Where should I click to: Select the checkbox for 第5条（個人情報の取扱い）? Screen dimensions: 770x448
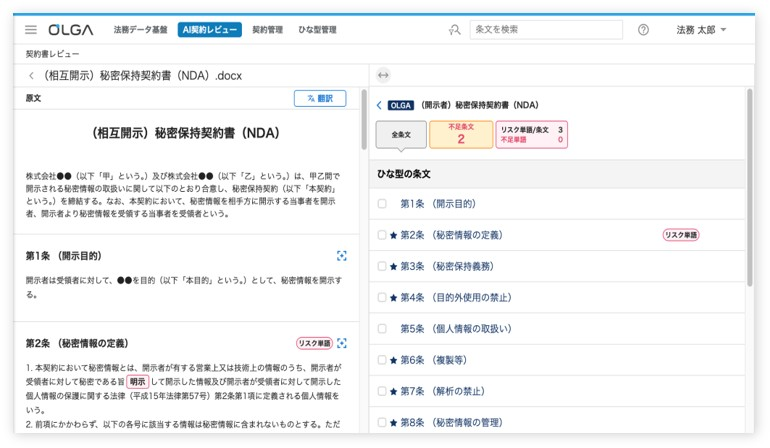(x=382, y=329)
